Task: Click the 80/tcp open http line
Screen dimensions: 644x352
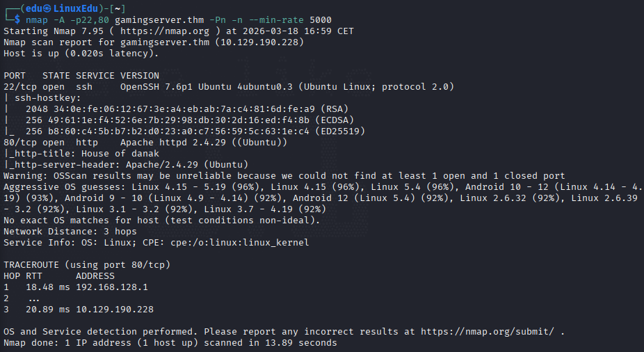Action: point(145,142)
